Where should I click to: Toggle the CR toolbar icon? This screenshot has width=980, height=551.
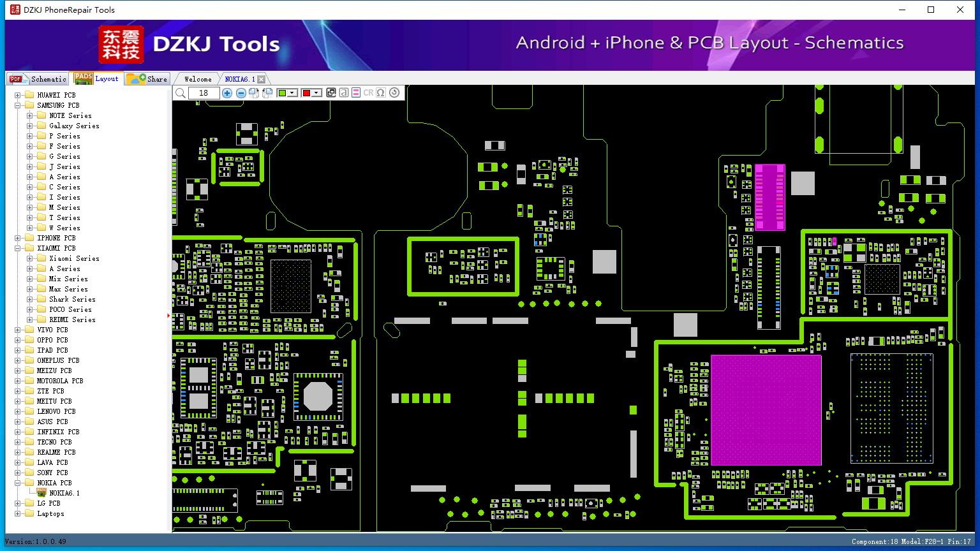pos(368,93)
